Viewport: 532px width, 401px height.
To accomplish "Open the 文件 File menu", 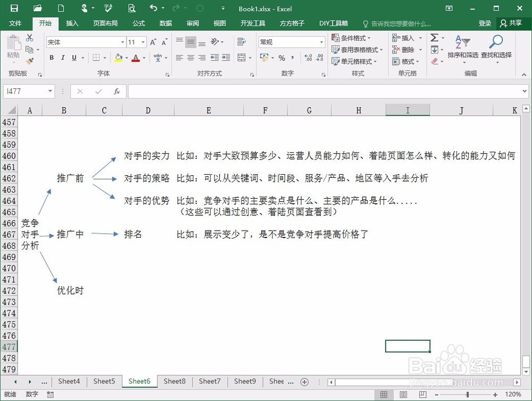I will point(15,23).
